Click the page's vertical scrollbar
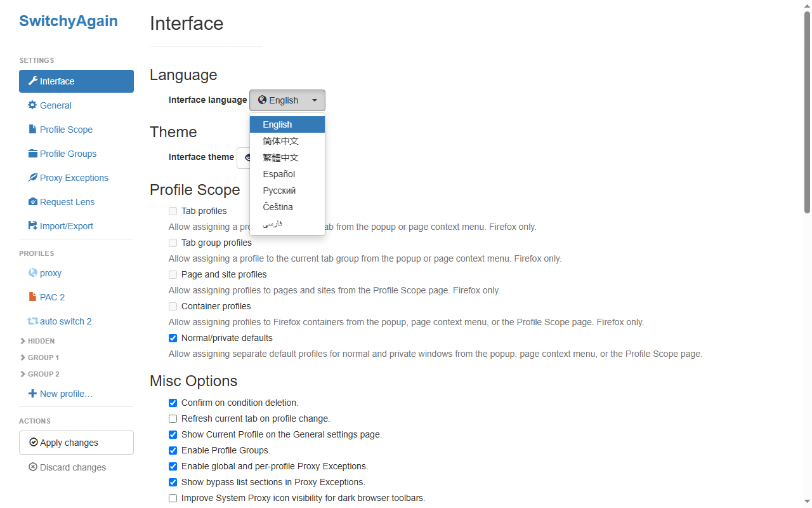This screenshot has height=508, width=812. [807, 113]
